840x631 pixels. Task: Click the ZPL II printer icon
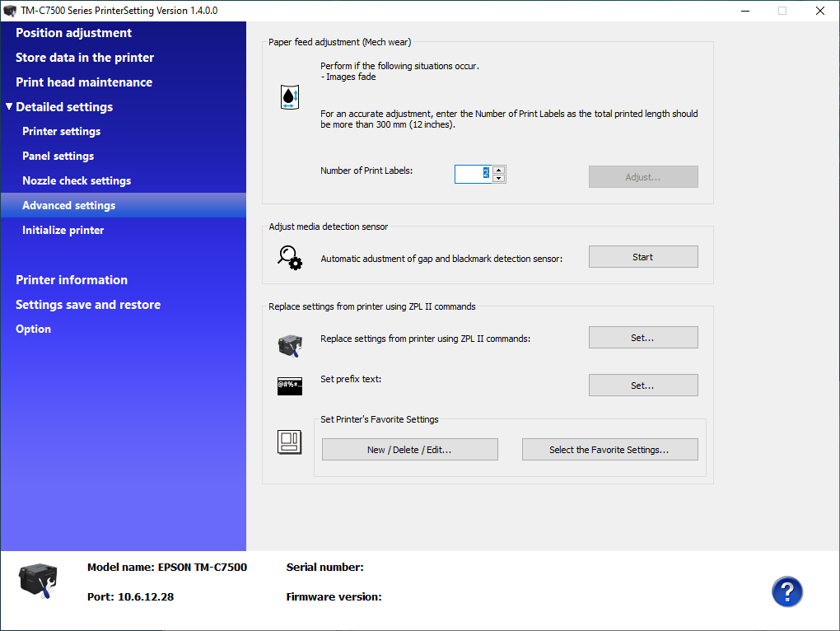coord(289,345)
